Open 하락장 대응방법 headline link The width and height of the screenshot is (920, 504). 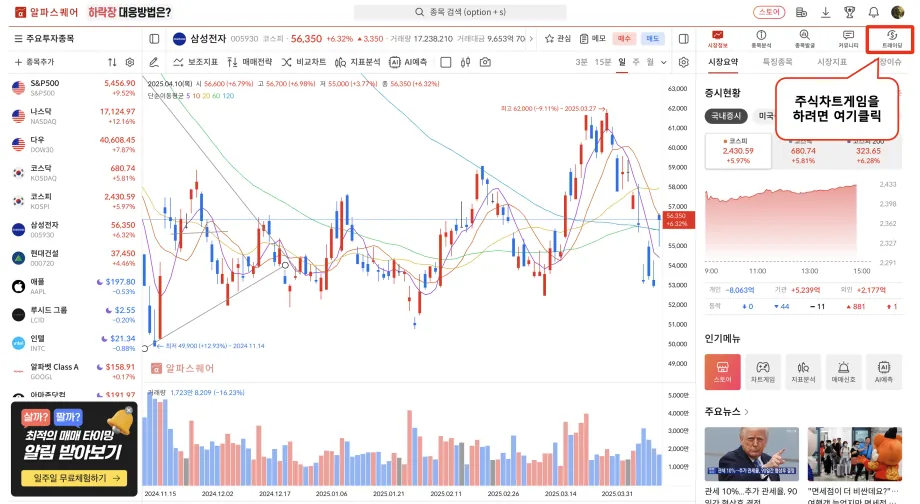130,12
